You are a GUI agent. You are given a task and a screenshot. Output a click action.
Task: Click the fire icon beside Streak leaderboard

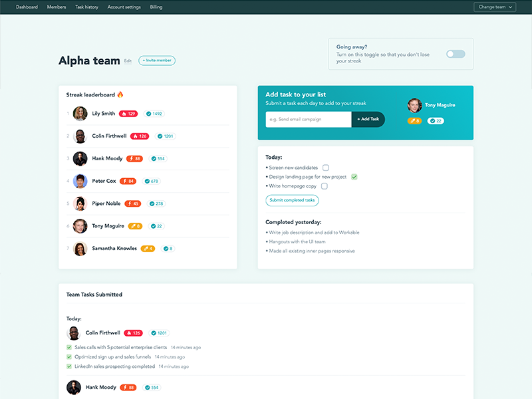click(x=120, y=94)
